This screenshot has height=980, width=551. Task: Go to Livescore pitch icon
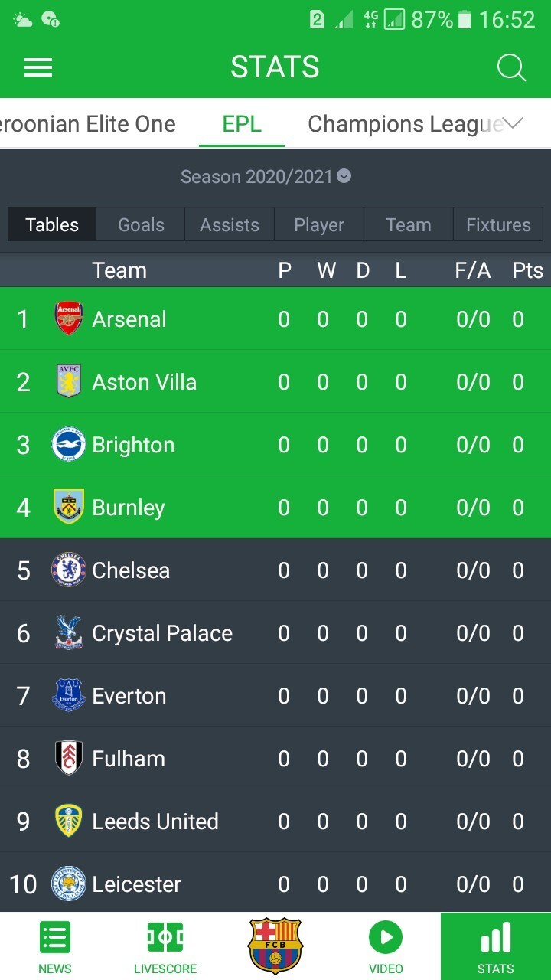click(x=165, y=939)
